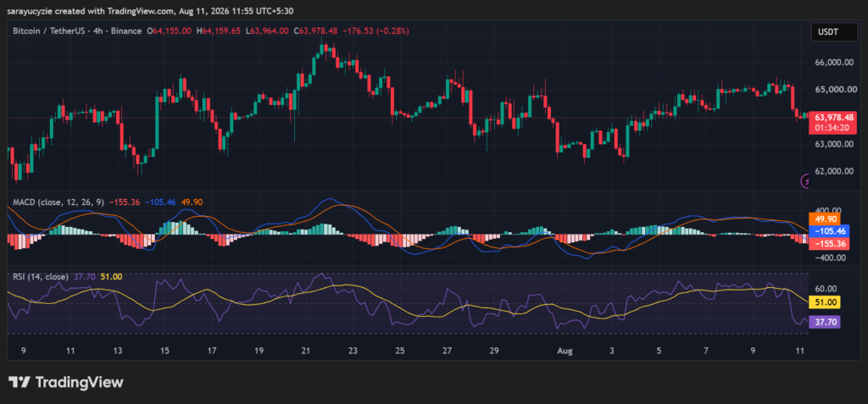Click date 21 on time axis
868x404 pixels.
[x=306, y=351]
